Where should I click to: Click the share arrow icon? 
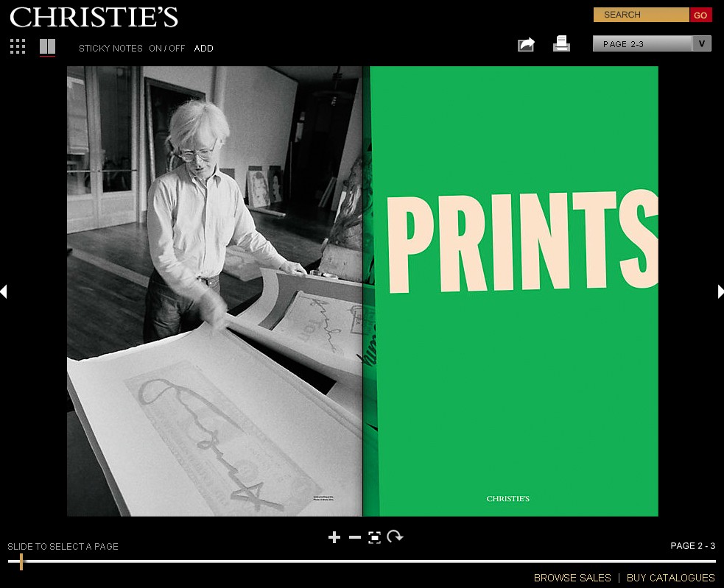[526, 44]
